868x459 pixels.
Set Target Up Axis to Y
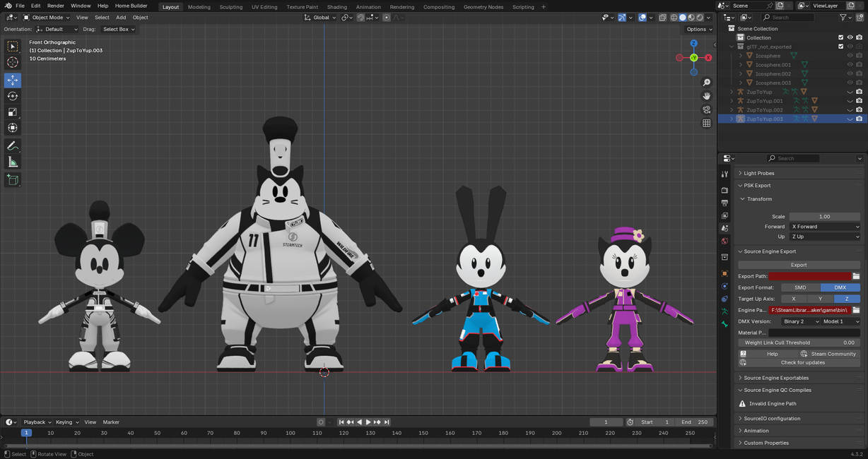pos(820,299)
